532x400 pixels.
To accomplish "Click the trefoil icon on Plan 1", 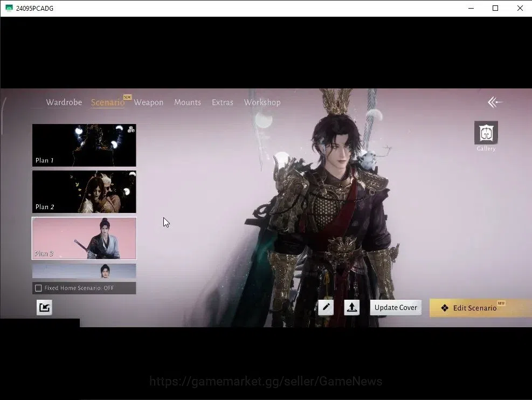I will [x=131, y=129].
